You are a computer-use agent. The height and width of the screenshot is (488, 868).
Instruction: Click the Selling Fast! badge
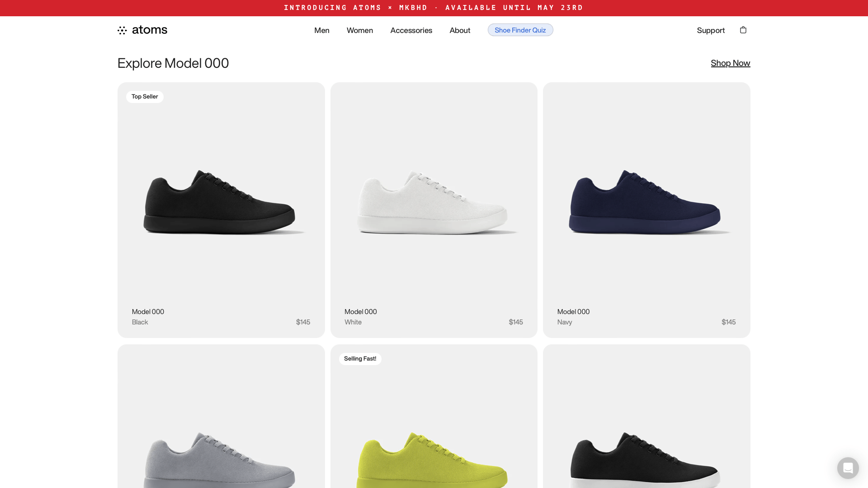360,359
